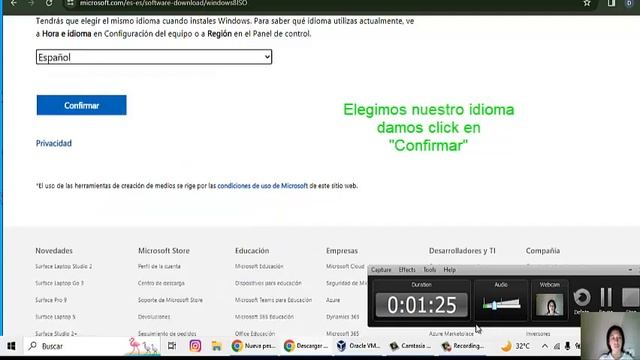
Task: Open the 'Dynamics 365' footer link
Action: 343,317
